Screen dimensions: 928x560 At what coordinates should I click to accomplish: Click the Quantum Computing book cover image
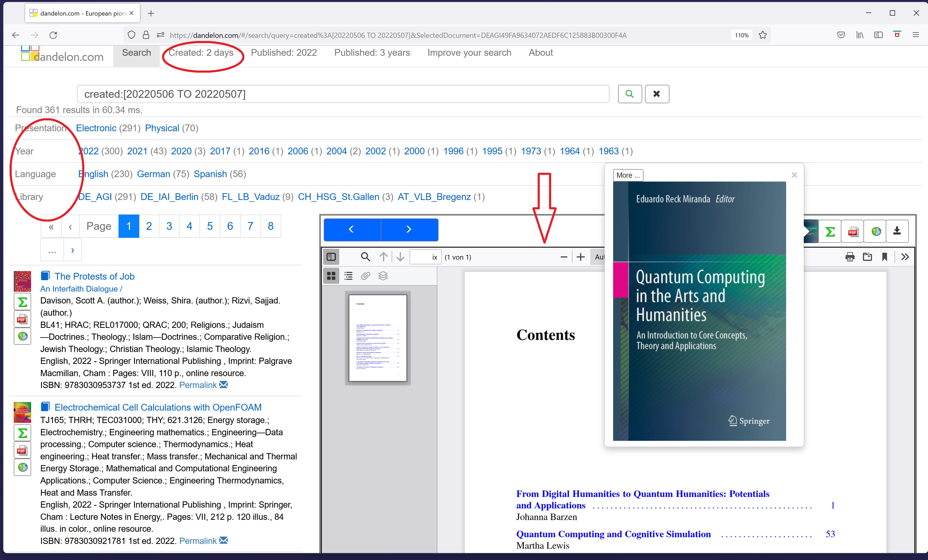click(700, 311)
